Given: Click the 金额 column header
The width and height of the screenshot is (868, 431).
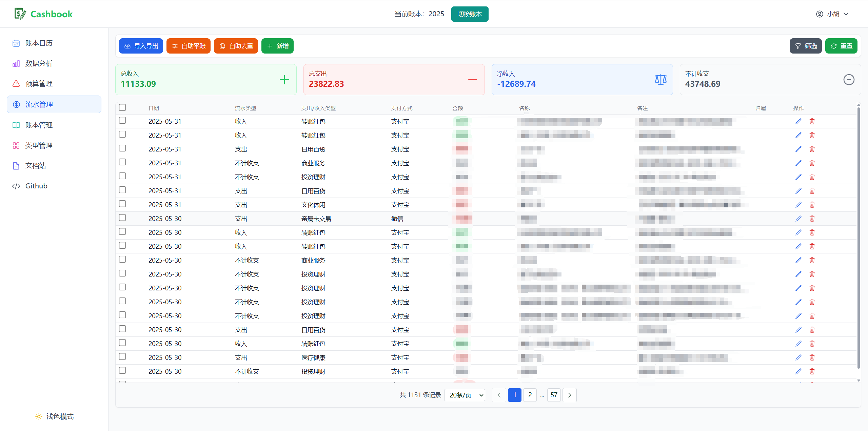Looking at the screenshot, I should pyautogui.click(x=458, y=108).
